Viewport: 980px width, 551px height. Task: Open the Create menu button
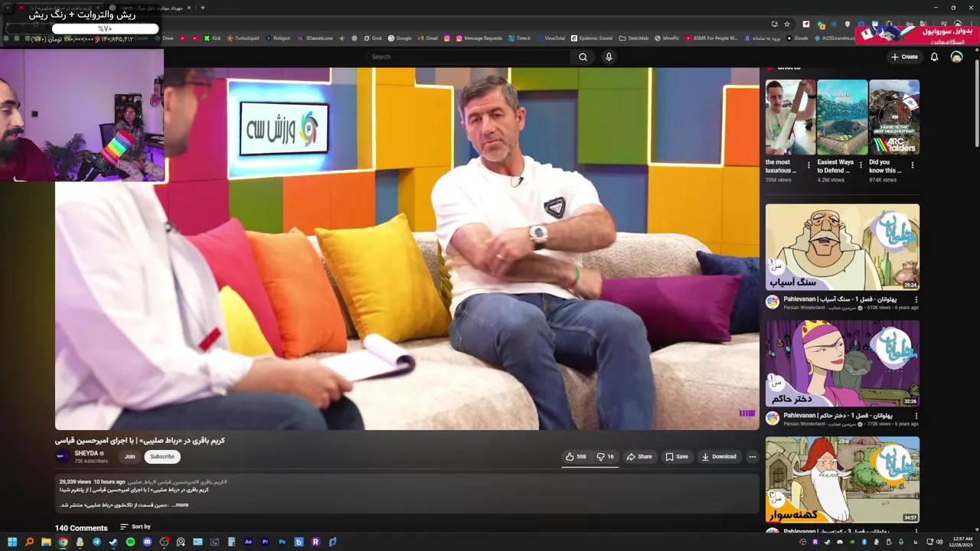click(x=904, y=57)
